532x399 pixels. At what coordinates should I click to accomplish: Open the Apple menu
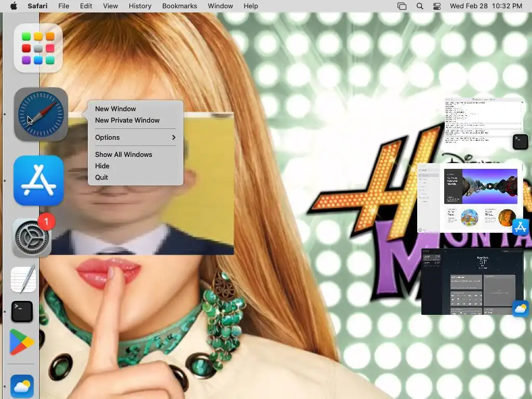14,6
